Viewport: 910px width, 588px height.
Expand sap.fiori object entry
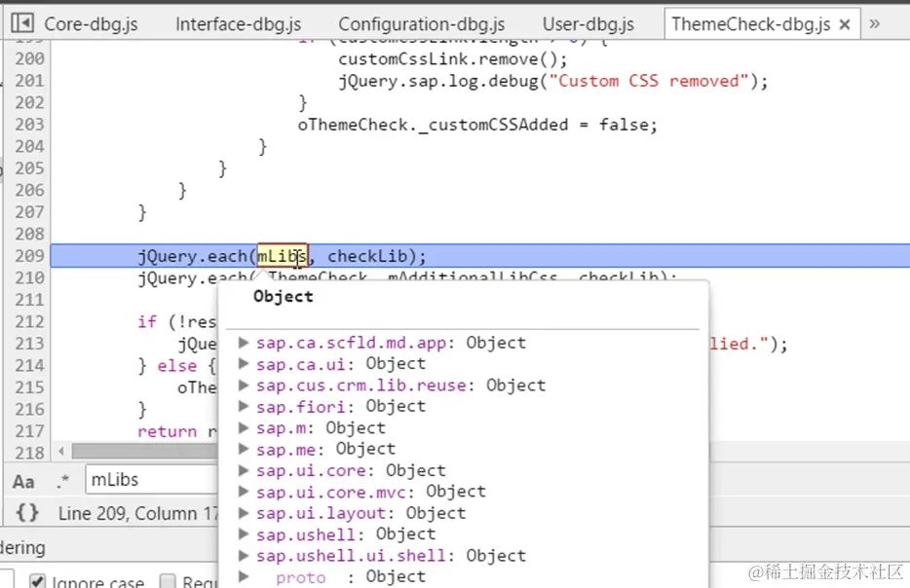click(x=244, y=406)
